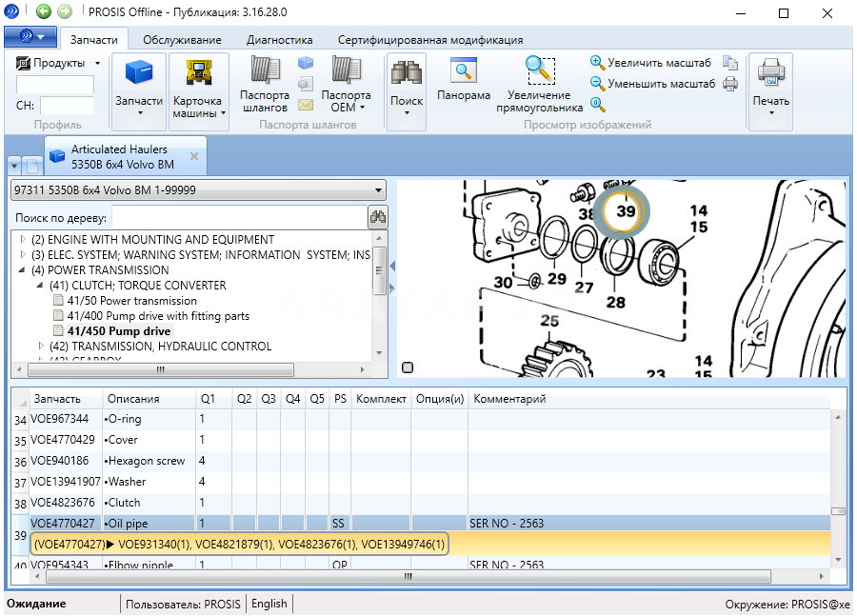The width and height of the screenshot is (857, 616).
Task: Open the tab list dropdown arrow left of document tabs
Action: tap(14, 165)
